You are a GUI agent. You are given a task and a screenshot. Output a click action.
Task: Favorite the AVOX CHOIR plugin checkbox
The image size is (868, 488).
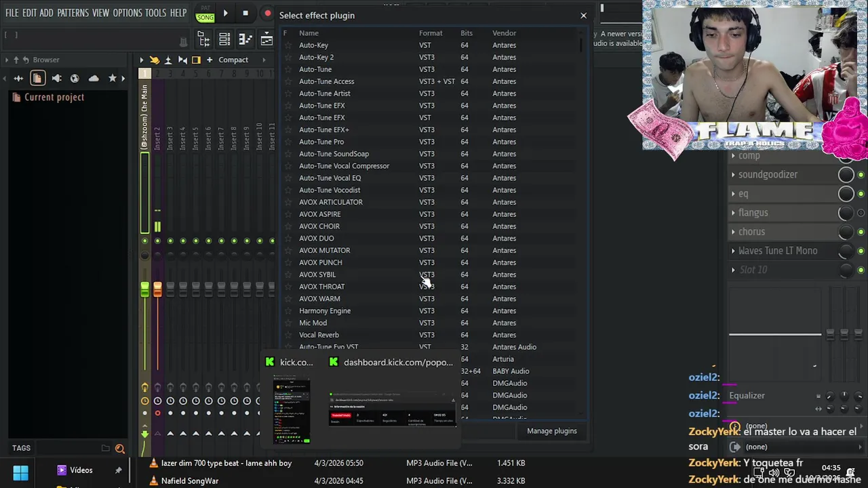288,226
